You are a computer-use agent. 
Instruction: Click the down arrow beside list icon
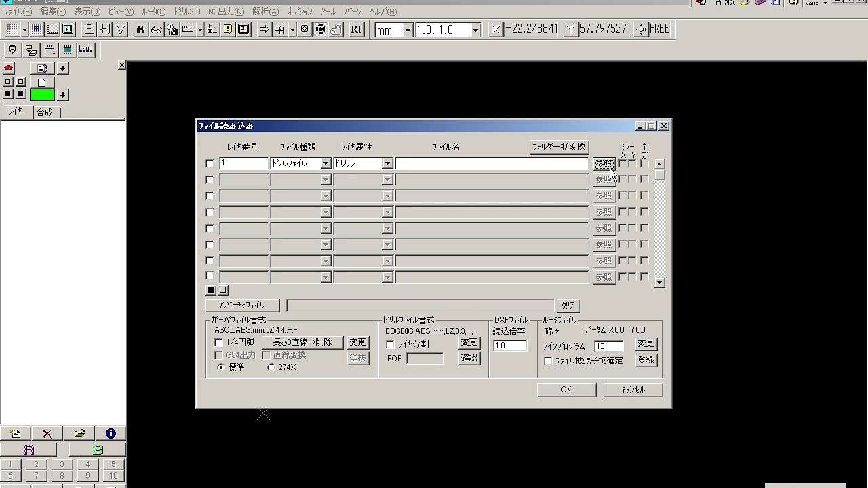pyautogui.click(x=62, y=68)
